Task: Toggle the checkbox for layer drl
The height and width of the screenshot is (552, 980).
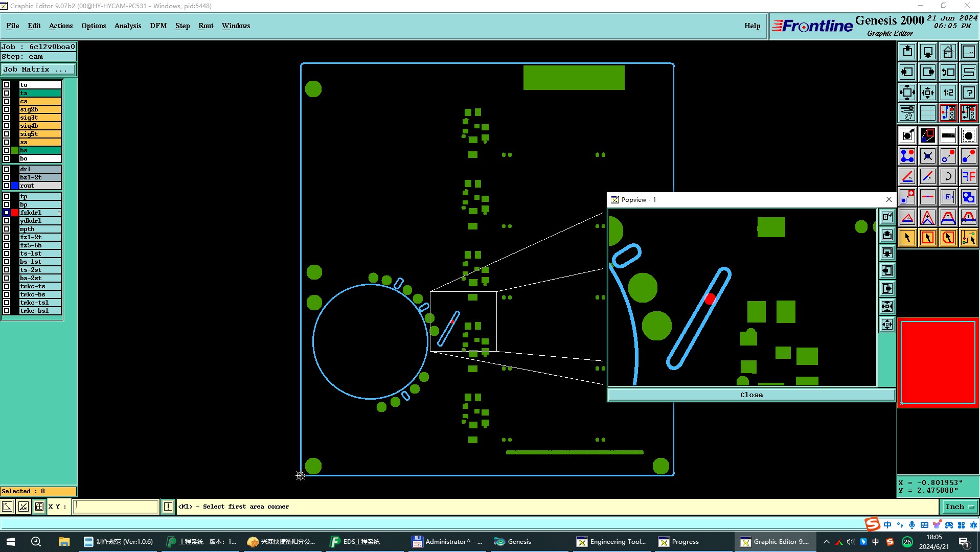Action: 7,169
